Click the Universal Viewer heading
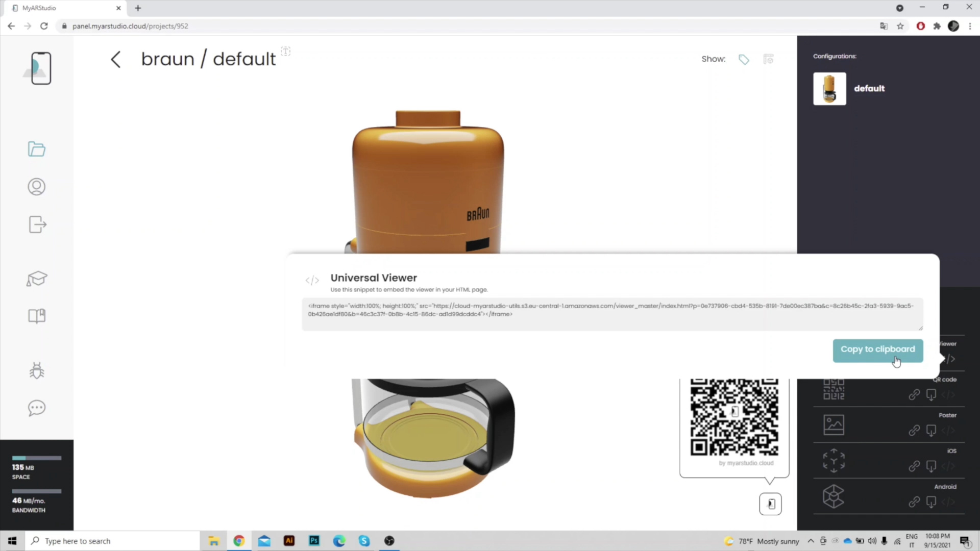The height and width of the screenshot is (551, 980). click(x=374, y=278)
